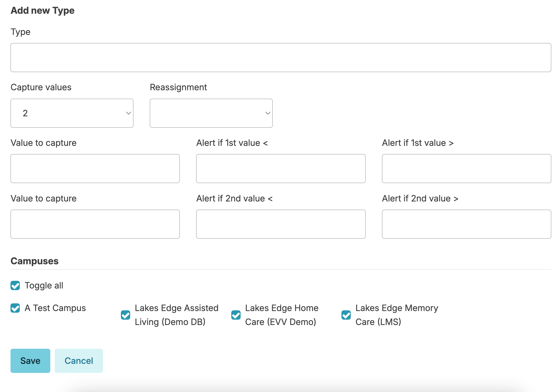Click the Toggle all label text
The image size is (559, 392).
click(44, 285)
